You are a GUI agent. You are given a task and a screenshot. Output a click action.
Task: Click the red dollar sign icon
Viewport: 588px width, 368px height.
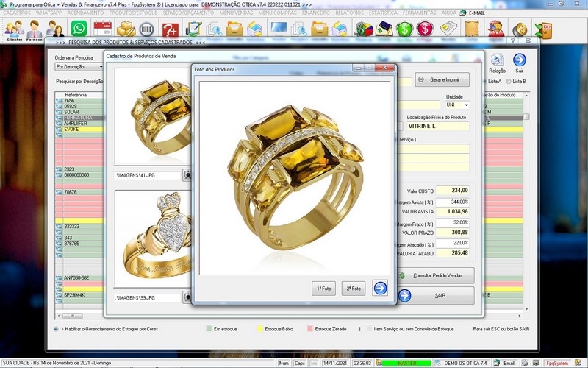tap(425, 29)
